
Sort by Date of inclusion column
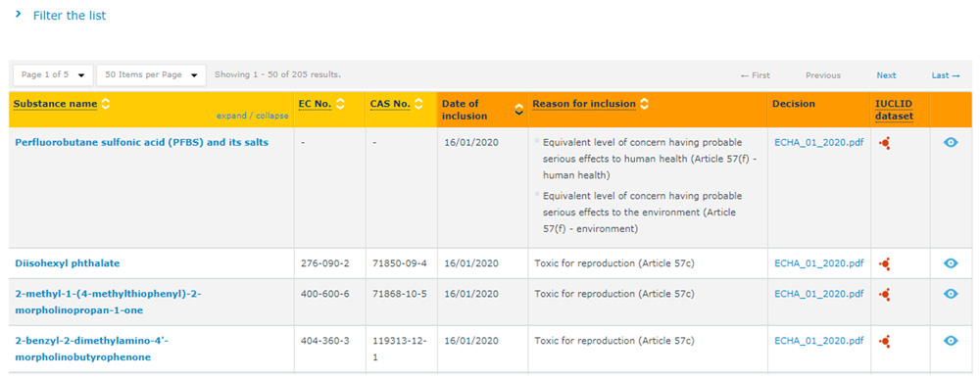pos(518,110)
